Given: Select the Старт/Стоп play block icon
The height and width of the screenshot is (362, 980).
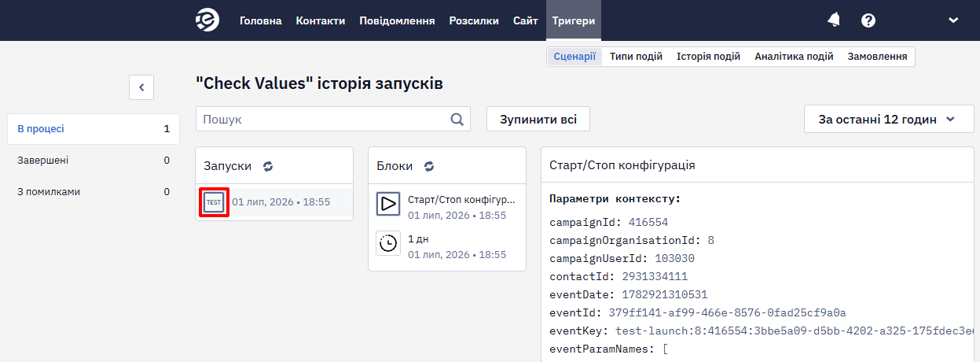Looking at the screenshot, I should pos(388,203).
